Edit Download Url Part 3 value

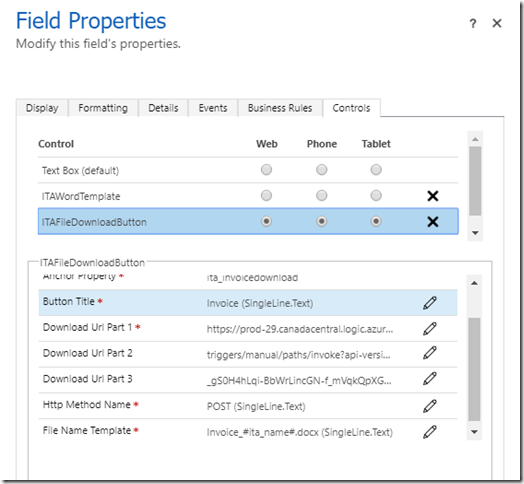430,379
